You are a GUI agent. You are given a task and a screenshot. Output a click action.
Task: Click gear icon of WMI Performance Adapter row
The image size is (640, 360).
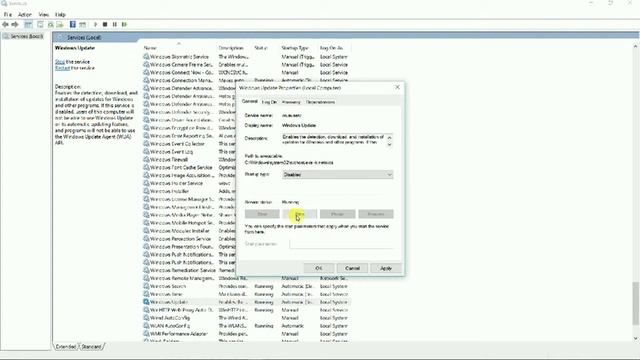(x=146, y=333)
